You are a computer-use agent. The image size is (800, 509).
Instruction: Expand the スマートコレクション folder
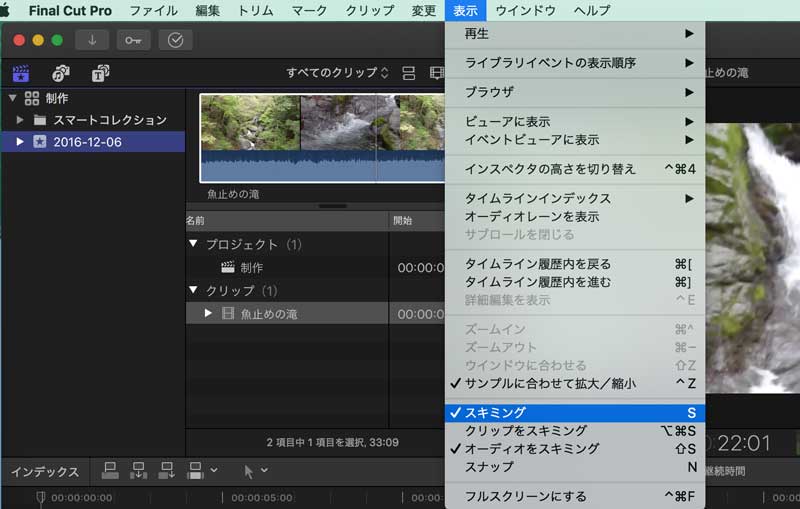[21, 120]
